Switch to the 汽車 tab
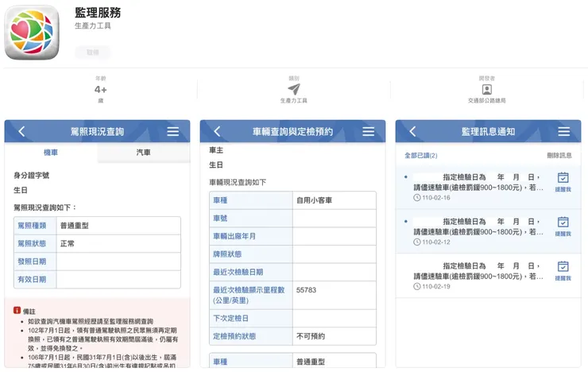 (144, 153)
